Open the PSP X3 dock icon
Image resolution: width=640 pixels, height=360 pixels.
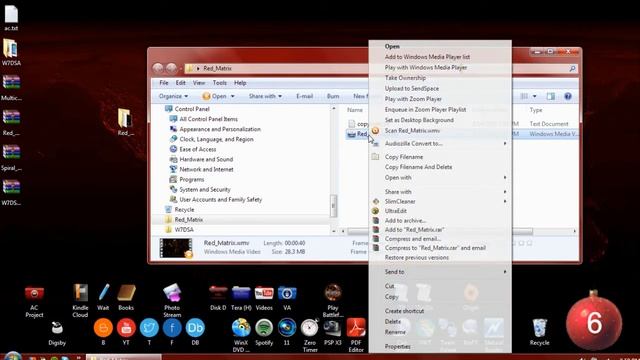pos(333,332)
